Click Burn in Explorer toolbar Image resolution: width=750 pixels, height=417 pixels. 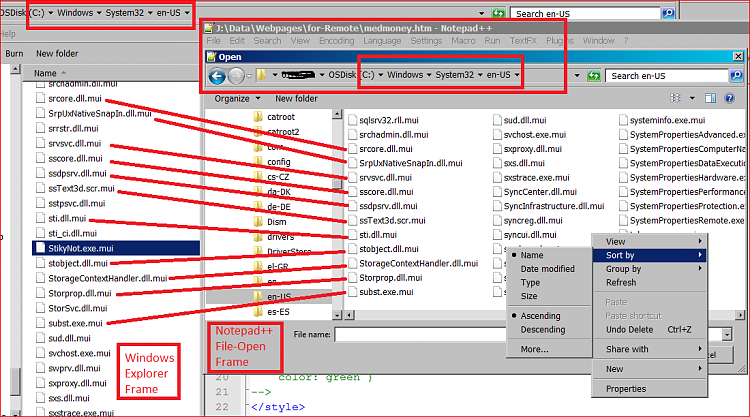click(x=14, y=54)
